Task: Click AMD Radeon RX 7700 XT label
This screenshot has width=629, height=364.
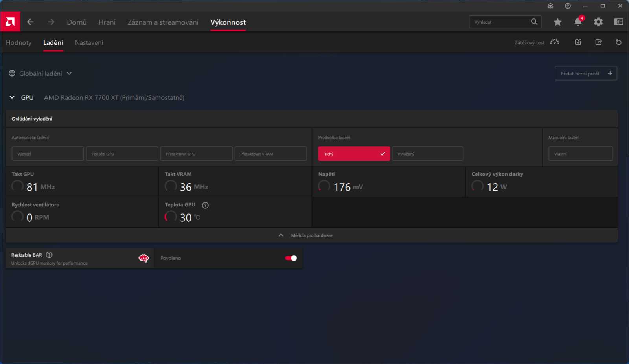Action: point(114,97)
